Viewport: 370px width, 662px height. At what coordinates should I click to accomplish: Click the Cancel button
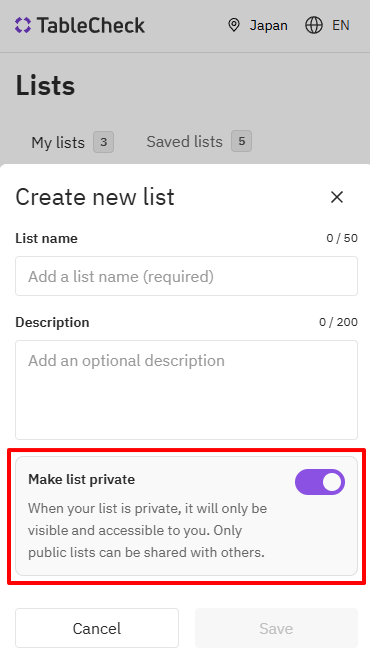(97, 628)
